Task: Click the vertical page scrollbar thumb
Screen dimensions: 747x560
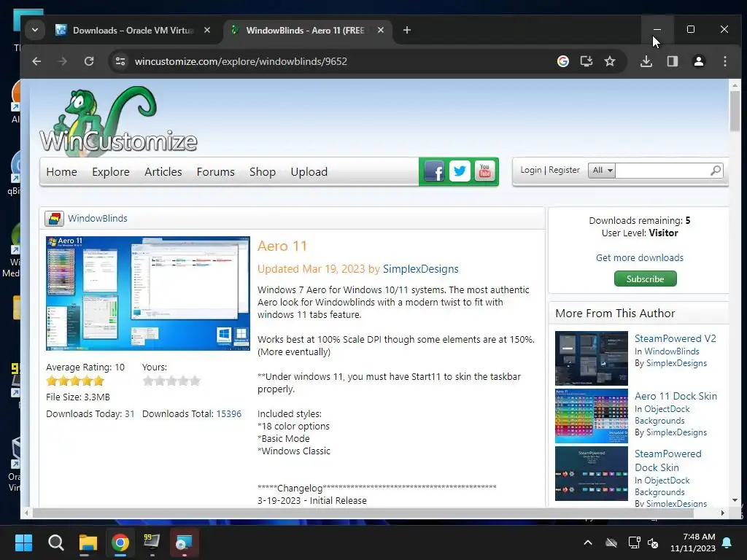Action: coord(735,111)
